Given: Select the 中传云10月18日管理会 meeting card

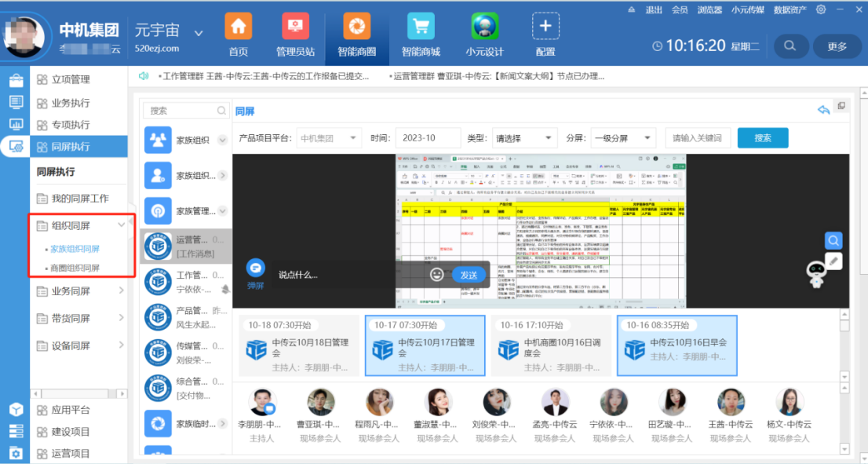Looking at the screenshot, I should pyautogui.click(x=297, y=346).
